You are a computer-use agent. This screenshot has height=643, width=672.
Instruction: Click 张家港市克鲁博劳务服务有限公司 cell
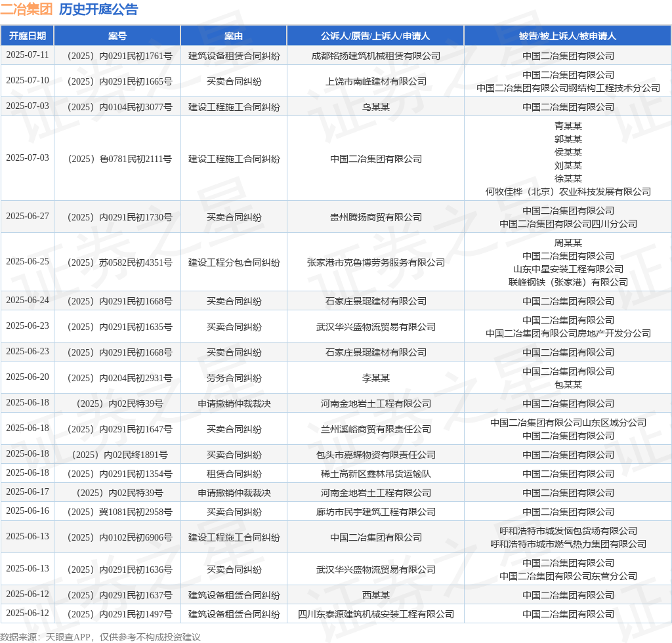tap(376, 262)
